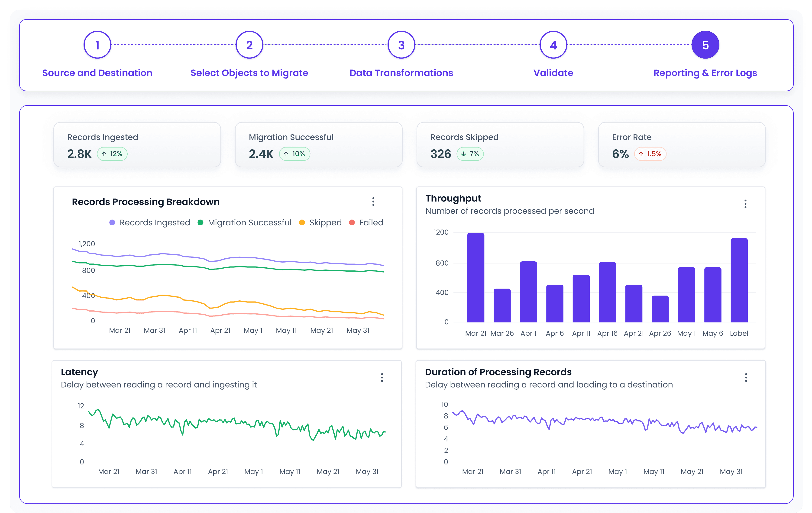Click step 3 circle icon

pyautogui.click(x=401, y=45)
